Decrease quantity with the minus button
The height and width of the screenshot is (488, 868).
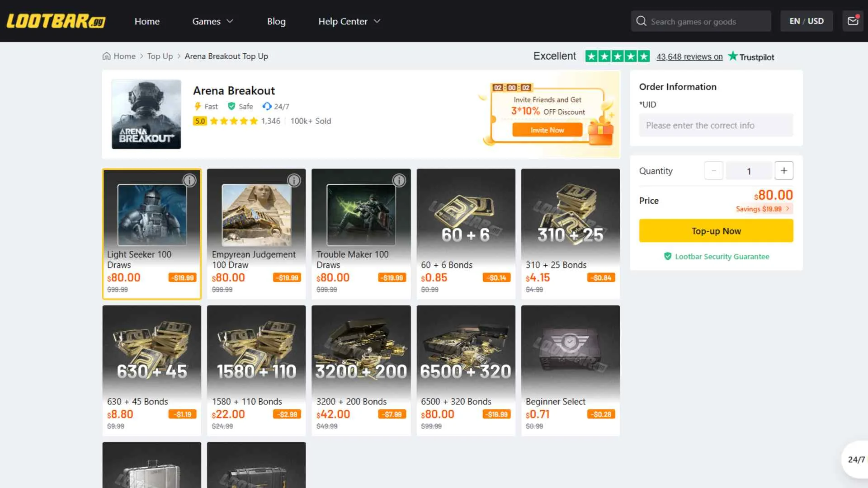tap(714, 171)
